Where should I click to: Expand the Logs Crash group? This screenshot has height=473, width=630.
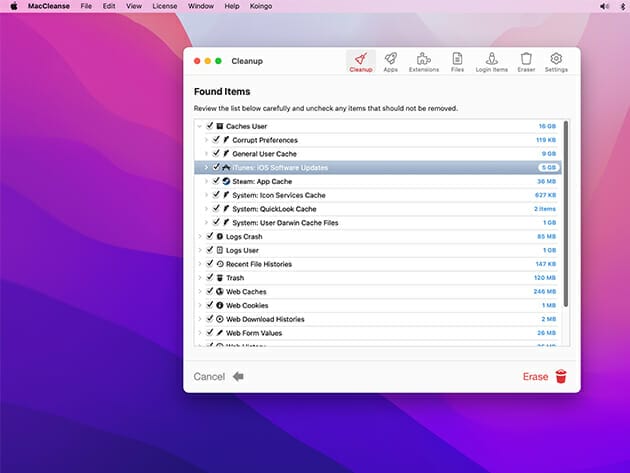[x=199, y=236]
